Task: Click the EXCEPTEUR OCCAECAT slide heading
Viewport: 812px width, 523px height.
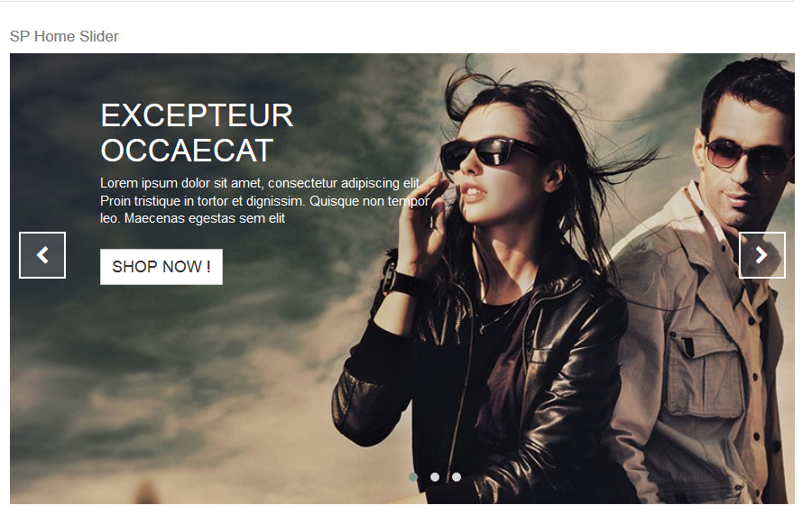Action: (x=197, y=133)
